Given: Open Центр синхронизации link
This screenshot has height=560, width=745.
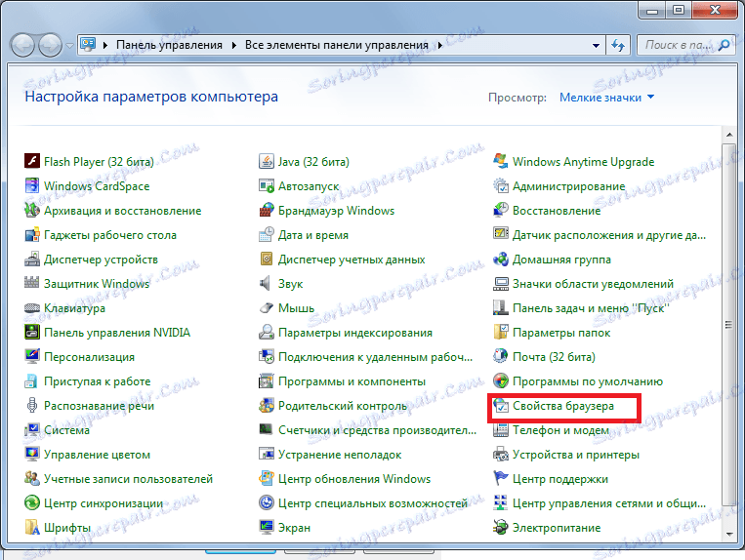Looking at the screenshot, I should (x=103, y=503).
